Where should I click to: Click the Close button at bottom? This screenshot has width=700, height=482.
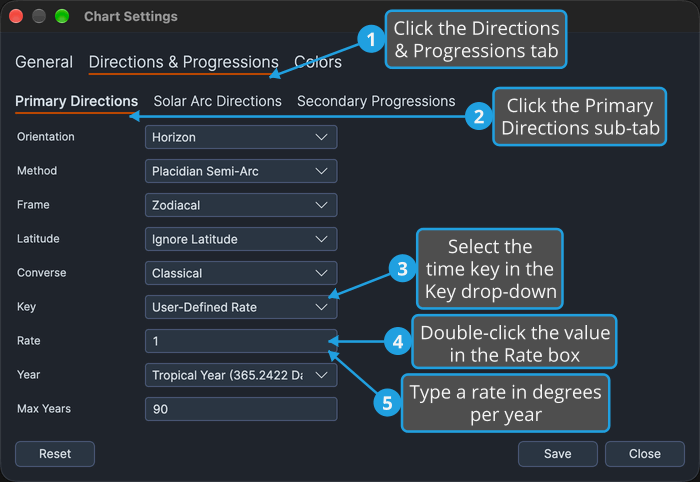645,454
